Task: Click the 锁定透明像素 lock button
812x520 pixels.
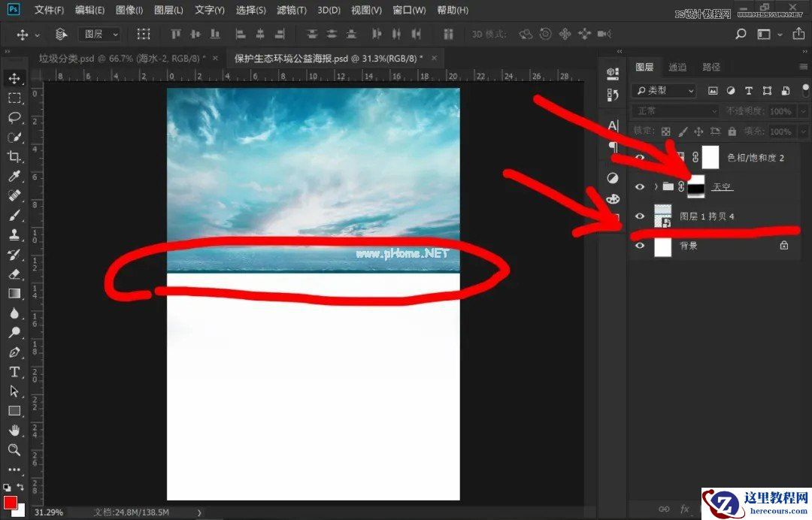Action: point(666,130)
